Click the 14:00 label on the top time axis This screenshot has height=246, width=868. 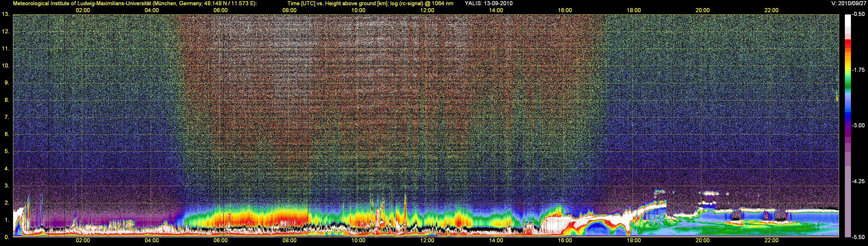496,10
